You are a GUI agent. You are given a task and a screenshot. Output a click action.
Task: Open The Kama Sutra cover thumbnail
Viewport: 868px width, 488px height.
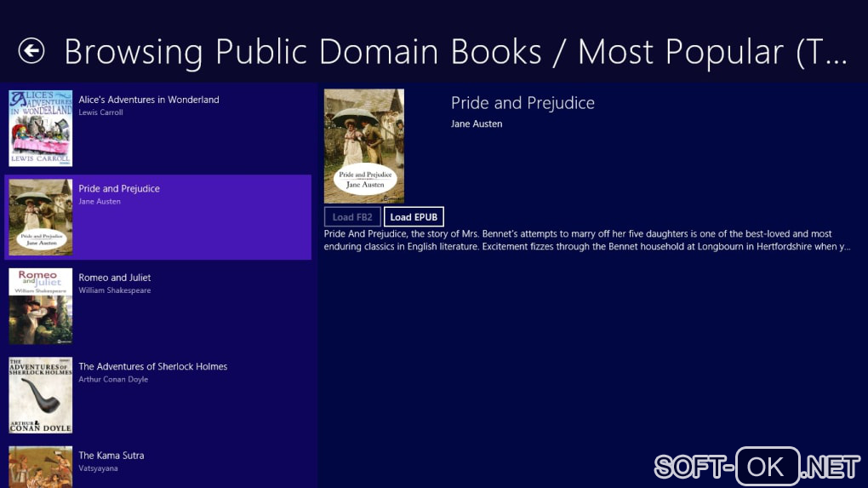coord(40,467)
